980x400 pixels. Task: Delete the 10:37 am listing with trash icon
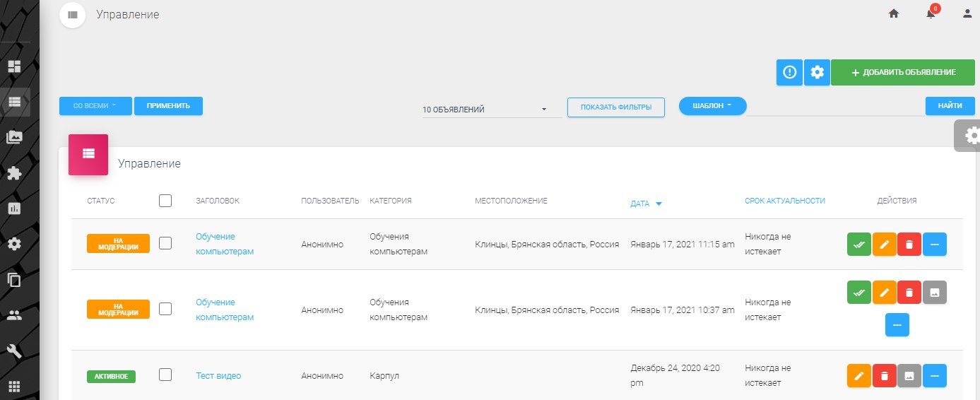pyautogui.click(x=909, y=292)
